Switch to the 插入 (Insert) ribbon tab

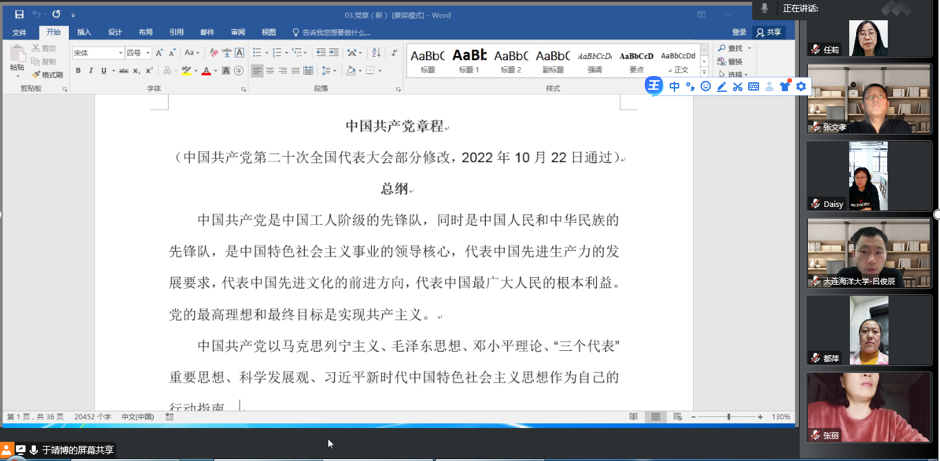tap(84, 32)
